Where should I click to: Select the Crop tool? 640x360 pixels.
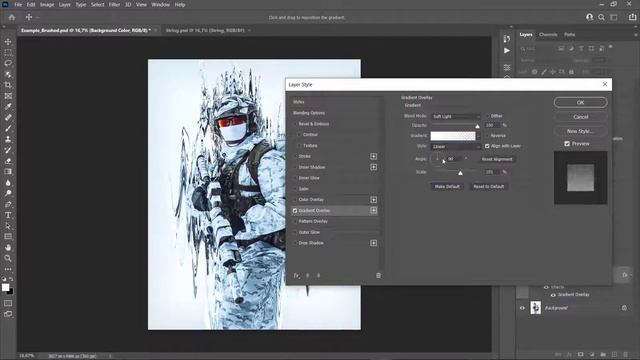tap(8, 85)
